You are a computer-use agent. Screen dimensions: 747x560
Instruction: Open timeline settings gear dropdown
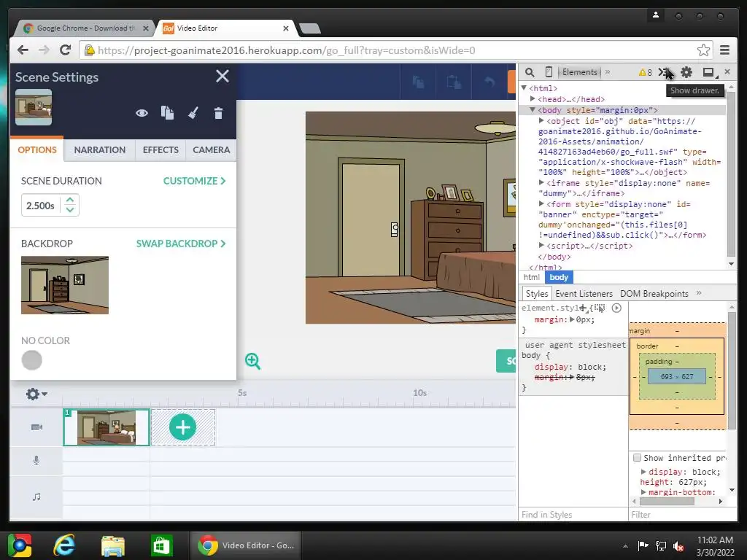click(36, 394)
